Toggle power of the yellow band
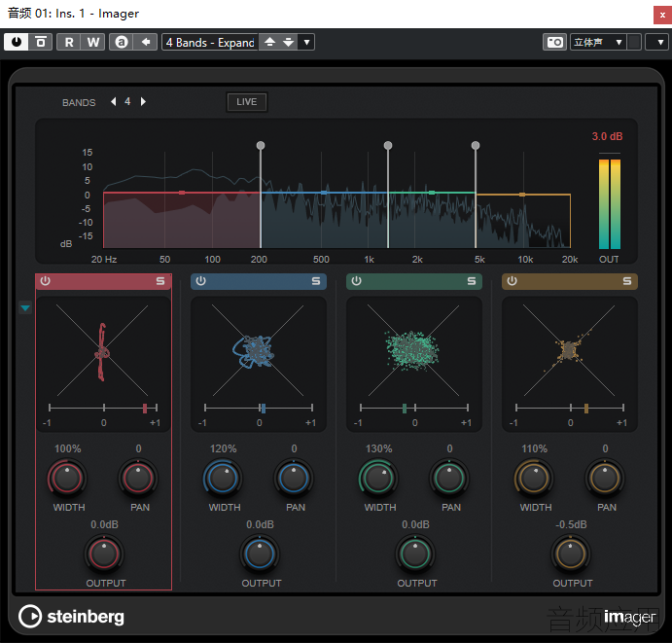Image resolution: width=672 pixels, height=643 pixels. point(512,281)
